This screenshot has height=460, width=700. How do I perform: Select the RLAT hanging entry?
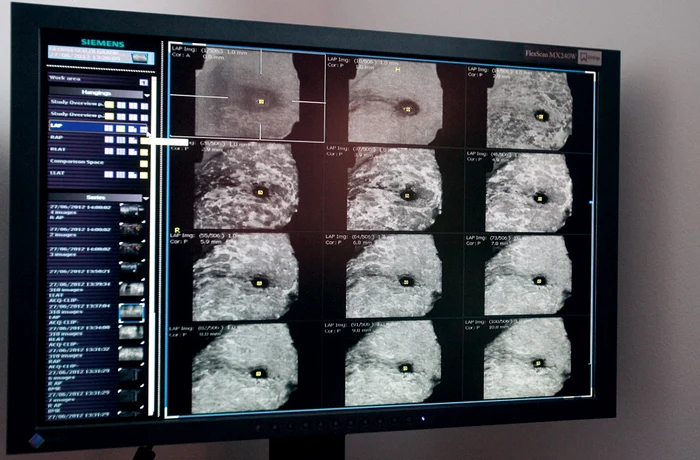click(60, 151)
